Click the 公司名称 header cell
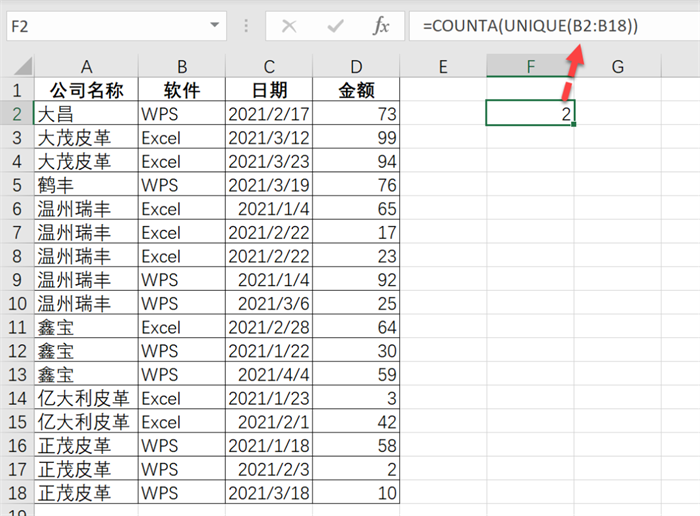 [86, 91]
